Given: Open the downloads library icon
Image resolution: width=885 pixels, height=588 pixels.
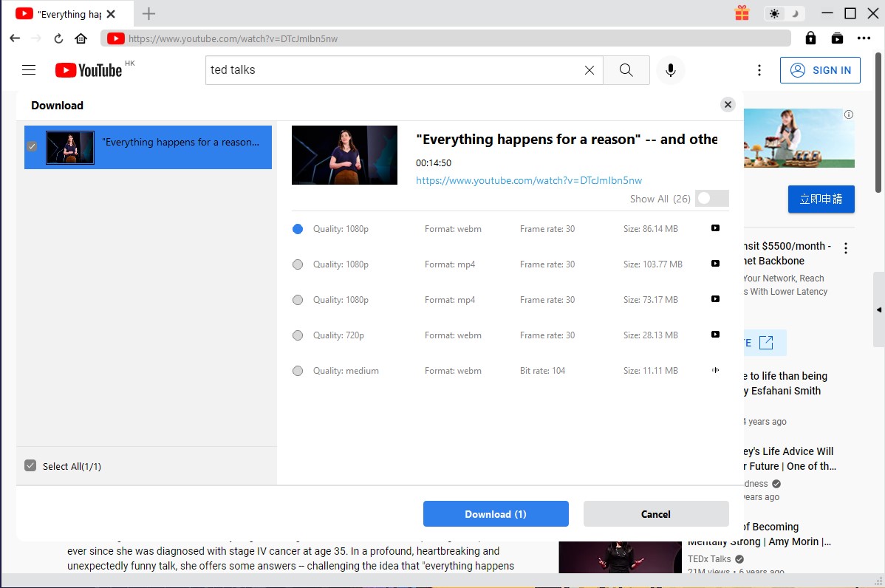Looking at the screenshot, I should point(837,38).
